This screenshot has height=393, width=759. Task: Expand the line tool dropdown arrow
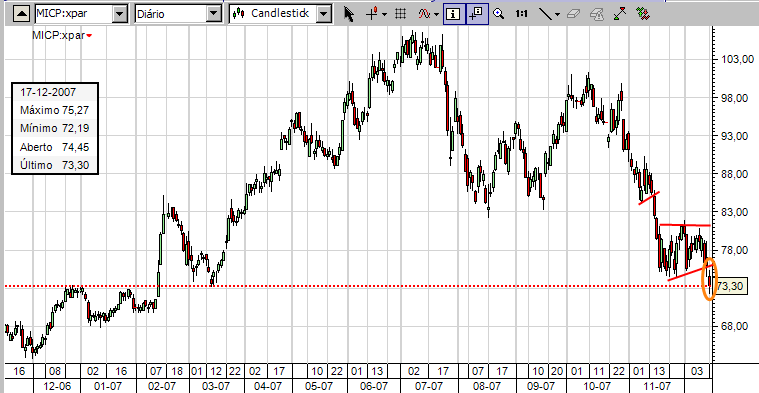click(558, 15)
